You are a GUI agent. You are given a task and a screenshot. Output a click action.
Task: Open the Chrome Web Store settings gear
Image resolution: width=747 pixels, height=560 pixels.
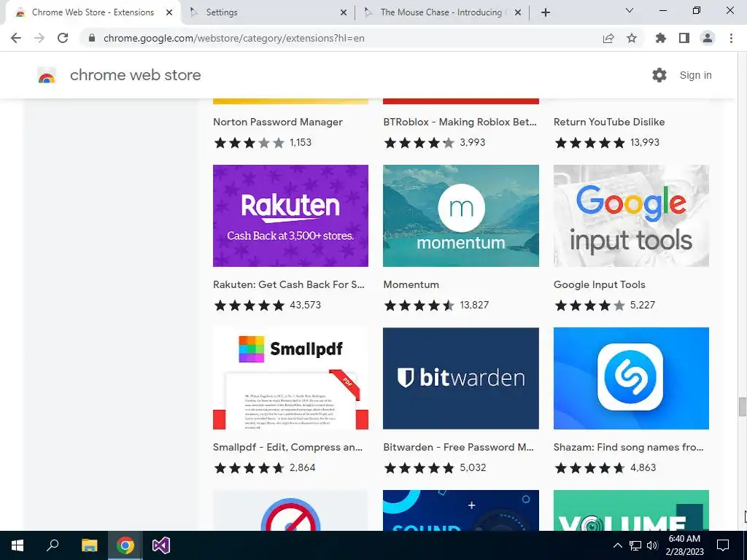click(x=659, y=75)
